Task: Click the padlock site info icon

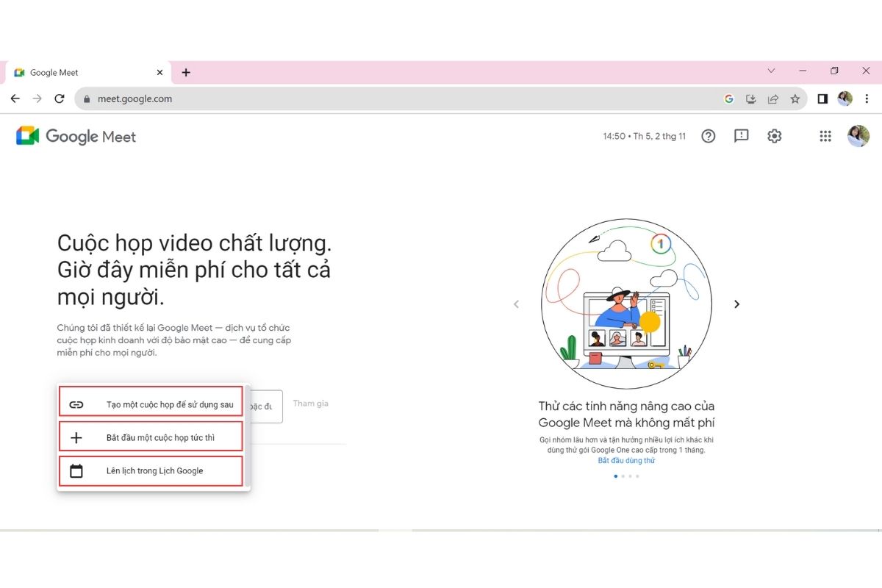Action: [87, 98]
